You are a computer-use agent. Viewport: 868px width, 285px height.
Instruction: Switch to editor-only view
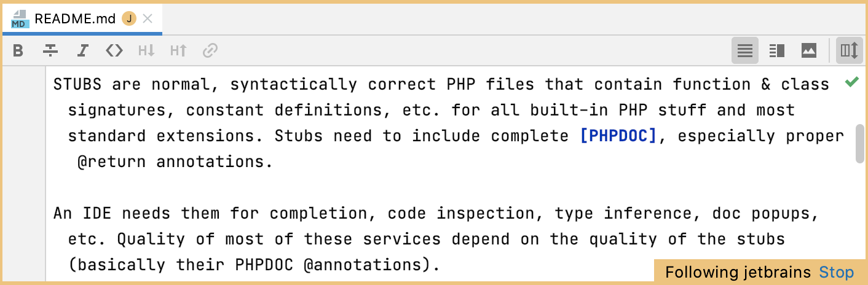click(x=745, y=50)
